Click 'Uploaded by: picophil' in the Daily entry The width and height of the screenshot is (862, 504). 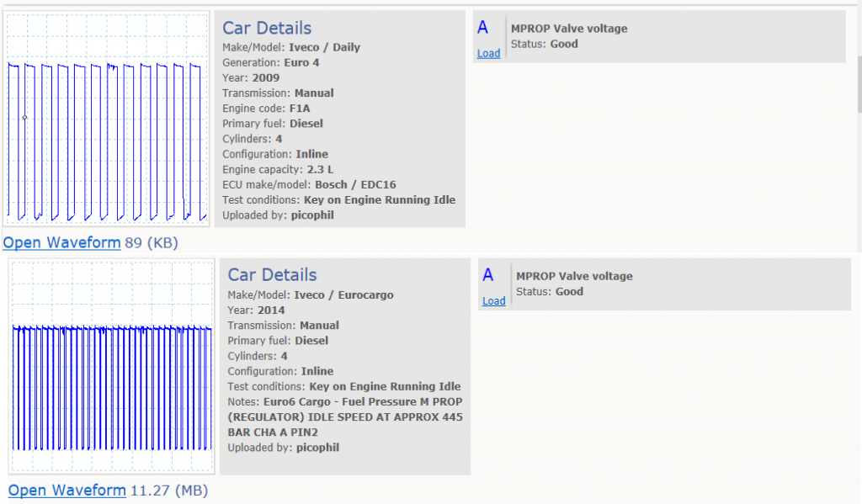tap(278, 215)
